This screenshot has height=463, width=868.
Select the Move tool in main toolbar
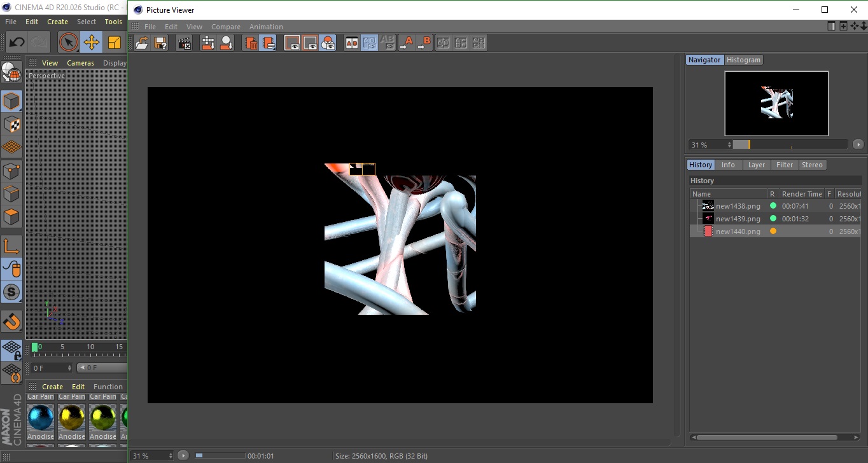coord(91,43)
